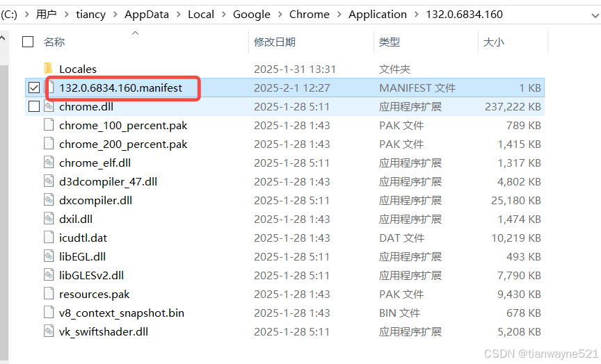Click 132.0.6834.160 breadcrumb segment
The height and width of the screenshot is (364, 601).
point(464,15)
